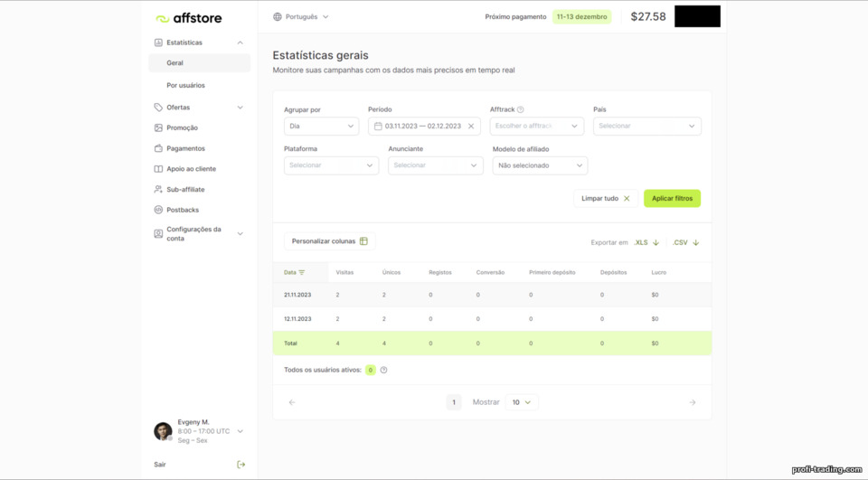Click the Lucro column header
This screenshot has height=480, width=868.
click(659, 272)
